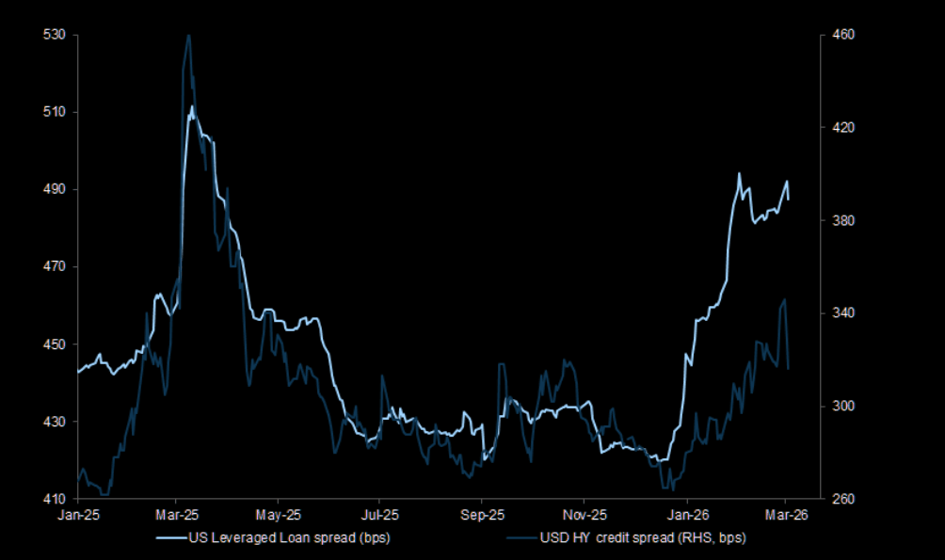Click the 460 right axis value

click(841, 35)
